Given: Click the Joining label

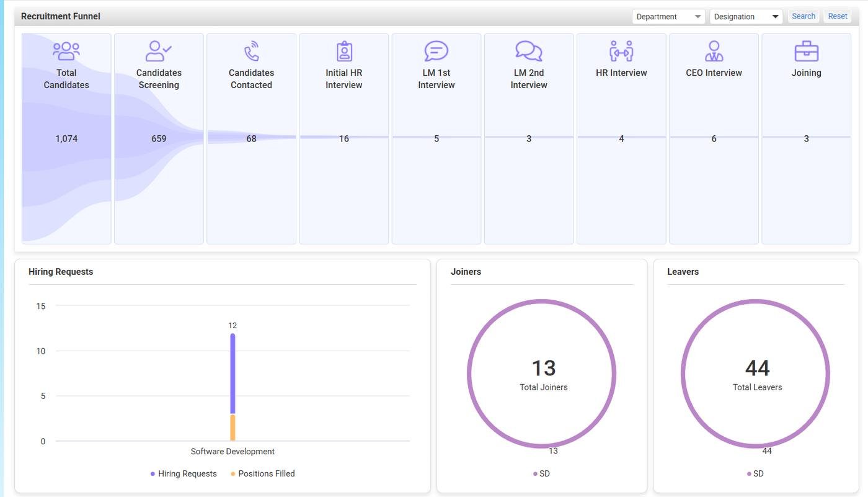Looking at the screenshot, I should click(807, 73).
